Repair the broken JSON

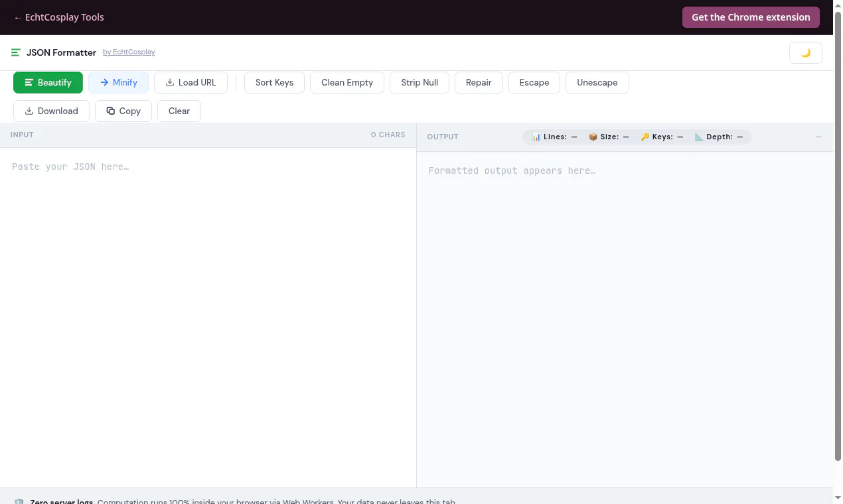tap(479, 82)
